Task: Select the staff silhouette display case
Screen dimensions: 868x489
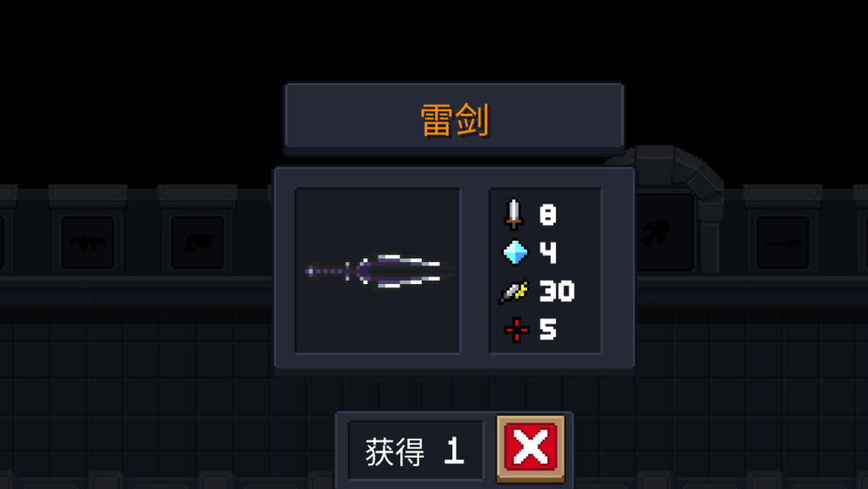Action: 783,242
